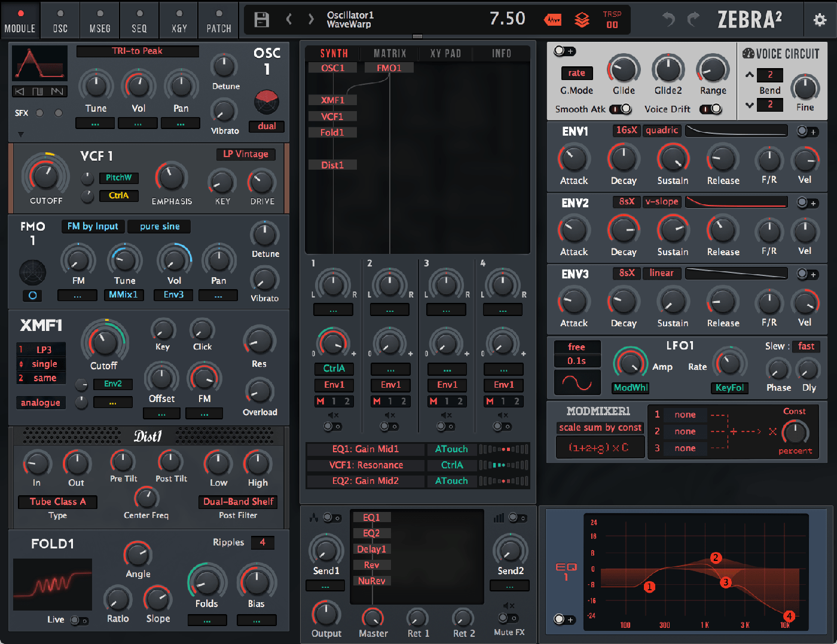Screen dimensions: 837x644
Task: Open the LP Vintage filter type dropdown
Action: pos(246,154)
